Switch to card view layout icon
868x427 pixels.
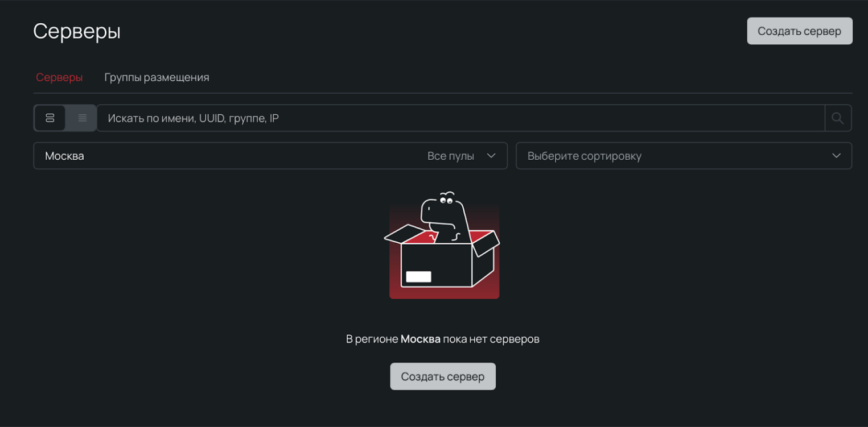pyautogui.click(x=50, y=118)
